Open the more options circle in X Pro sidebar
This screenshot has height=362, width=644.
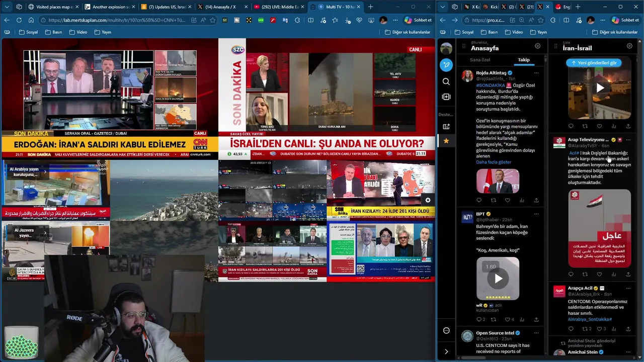point(446,330)
